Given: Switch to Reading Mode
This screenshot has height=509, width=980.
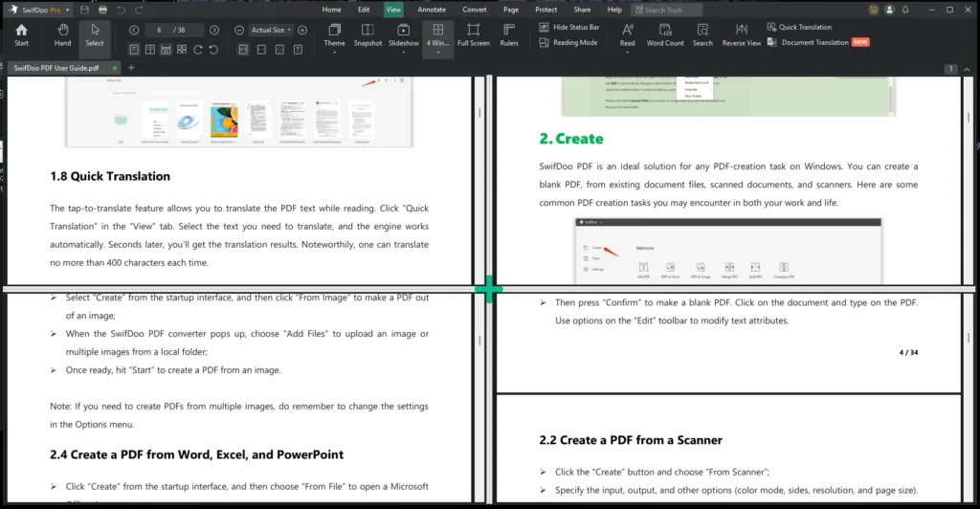Looking at the screenshot, I should [568, 42].
